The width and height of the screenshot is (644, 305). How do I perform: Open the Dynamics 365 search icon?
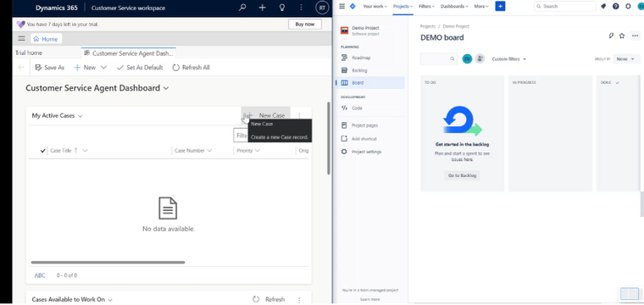[x=242, y=8]
